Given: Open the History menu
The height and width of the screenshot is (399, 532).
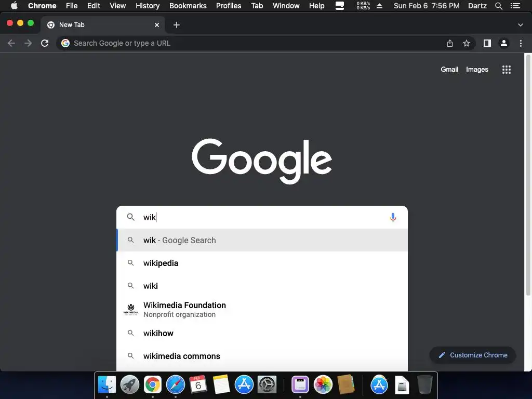Looking at the screenshot, I should [x=148, y=6].
